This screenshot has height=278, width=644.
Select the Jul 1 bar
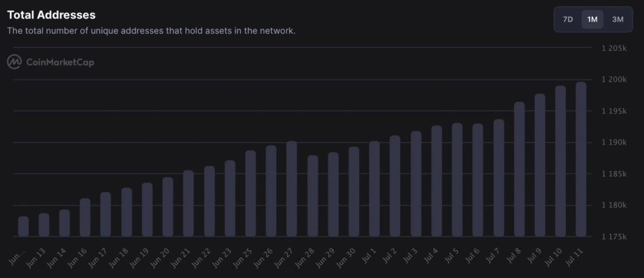[375, 189]
